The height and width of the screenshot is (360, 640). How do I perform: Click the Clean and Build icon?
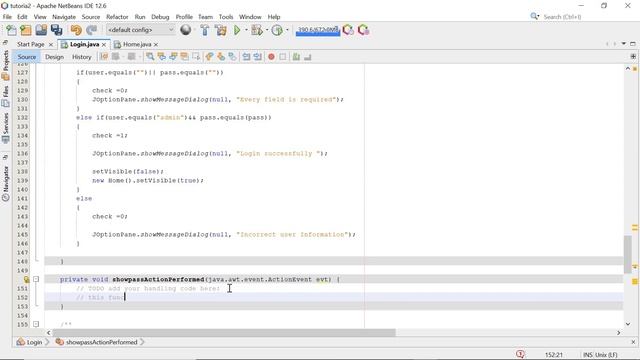[220, 30]
